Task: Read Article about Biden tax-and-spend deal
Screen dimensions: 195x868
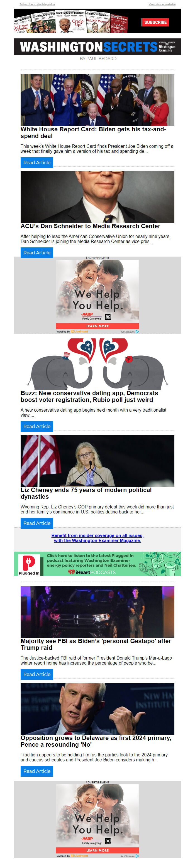Action: coord(37,163)
